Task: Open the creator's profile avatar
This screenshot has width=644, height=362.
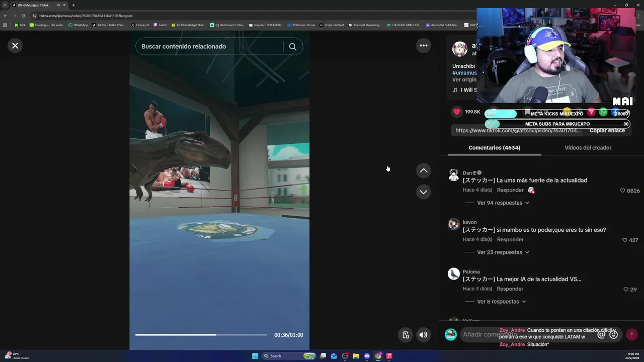Action: point(460,49)
